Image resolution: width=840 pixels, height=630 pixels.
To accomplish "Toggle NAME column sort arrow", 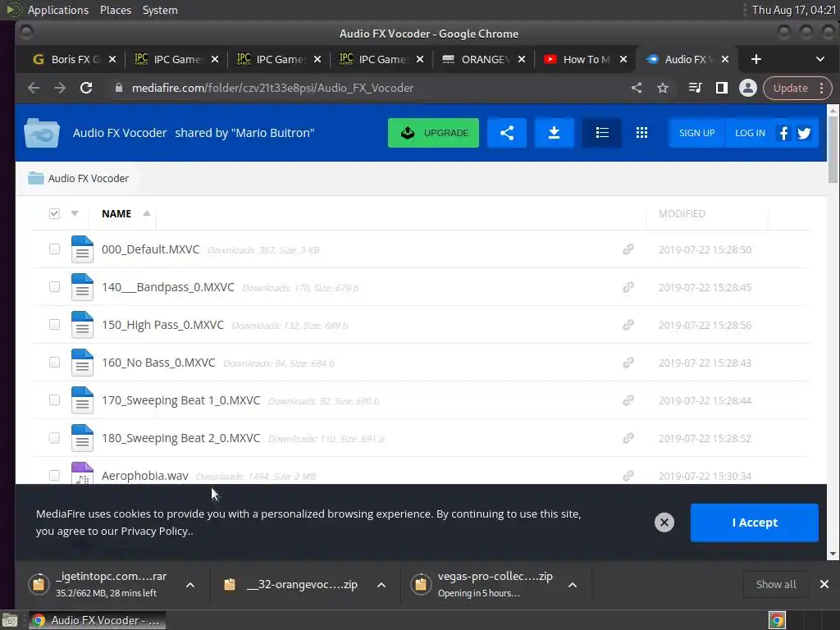I will click(x=146, y=213).
